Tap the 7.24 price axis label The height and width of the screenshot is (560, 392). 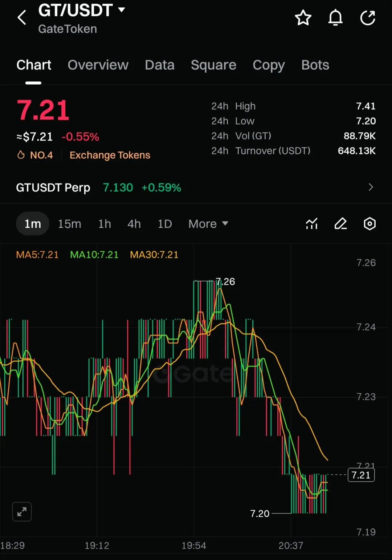click(x=366, y=327)
